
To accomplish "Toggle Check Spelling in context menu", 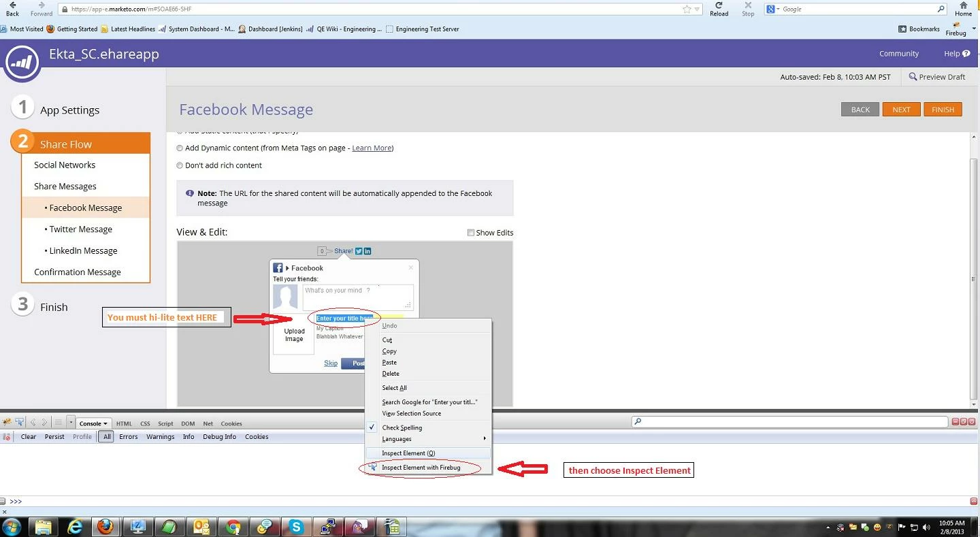I will point(428,427).
